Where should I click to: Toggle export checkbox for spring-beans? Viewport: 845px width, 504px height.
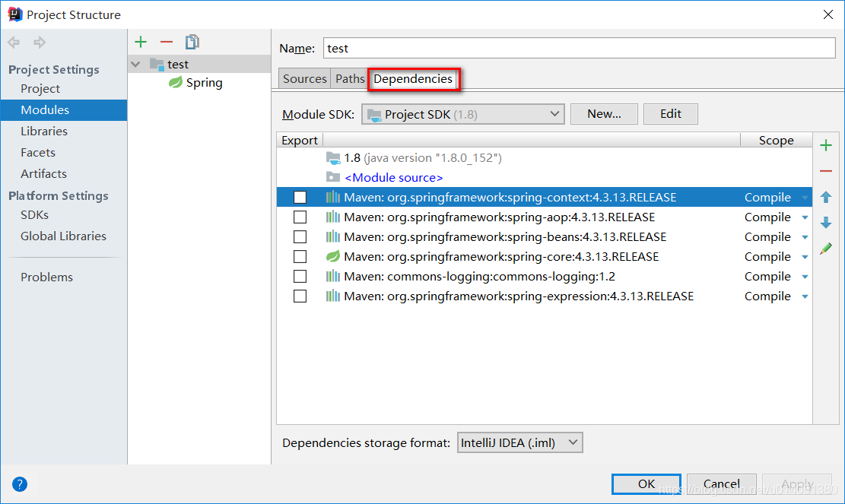300,237
